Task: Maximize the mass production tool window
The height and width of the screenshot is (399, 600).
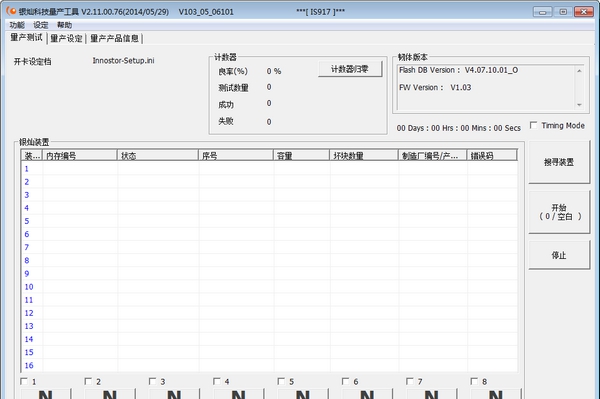Action: [563, 12]
